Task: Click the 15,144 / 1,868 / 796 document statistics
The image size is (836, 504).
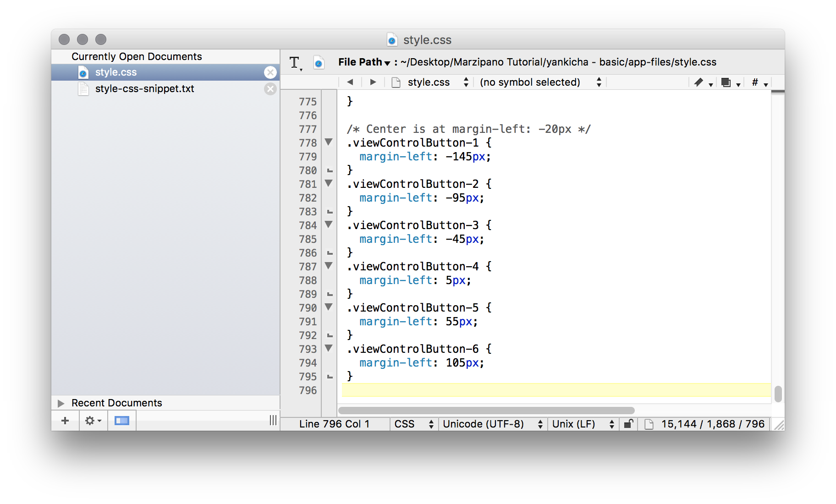Action: point(713,424)
